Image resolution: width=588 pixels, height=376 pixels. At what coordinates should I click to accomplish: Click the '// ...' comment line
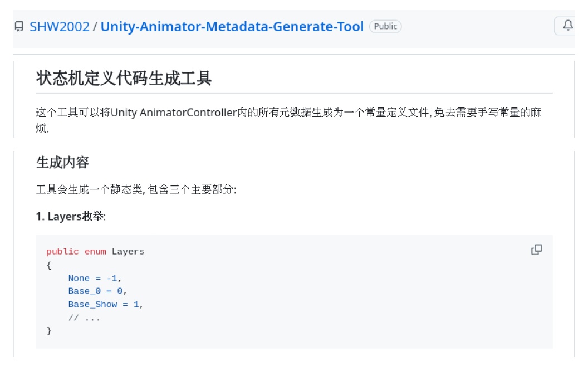pos(85,318)
